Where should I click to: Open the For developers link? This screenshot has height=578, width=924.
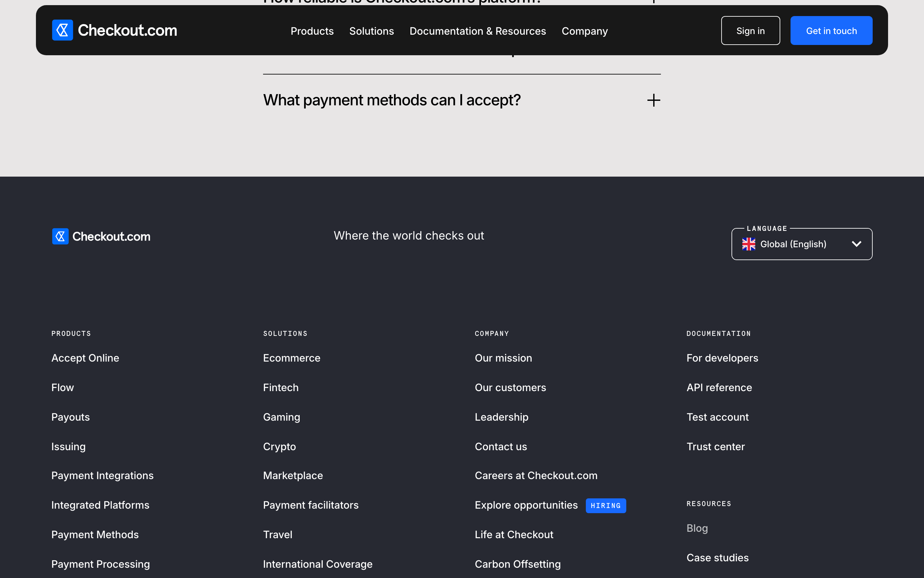(x=722, y=358)
